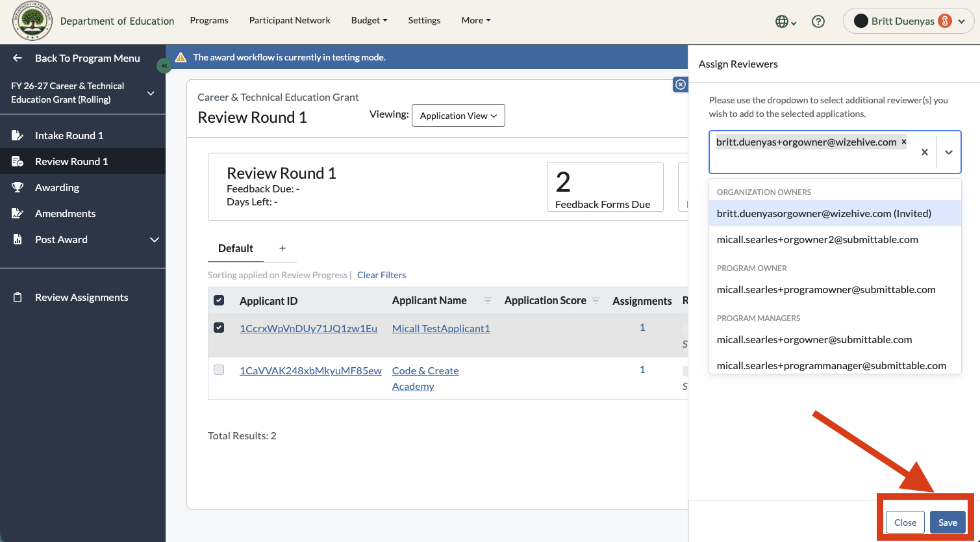
Task: Open the Participant Network menu
Action: 290,21
